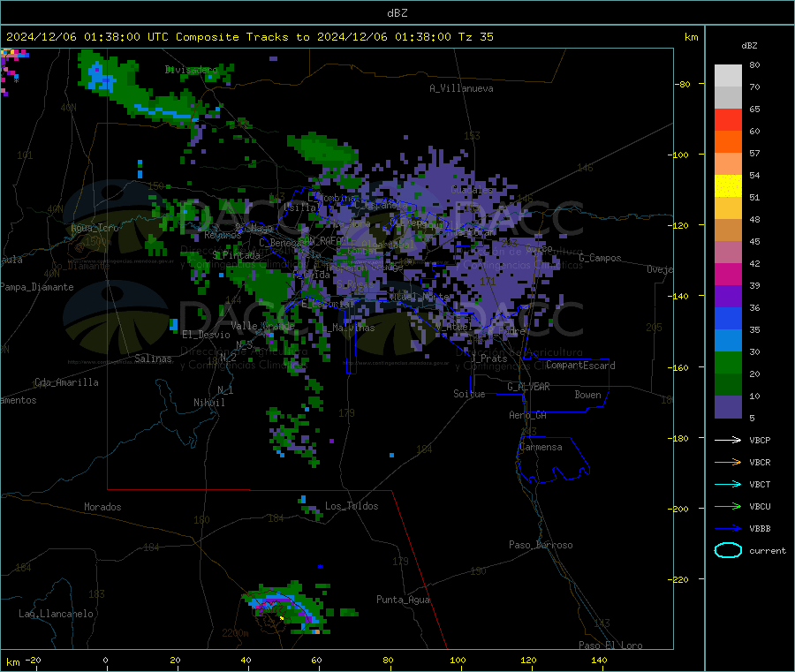
Task: Click the 'El_Desvio' map label
Action: coord(206,335)
